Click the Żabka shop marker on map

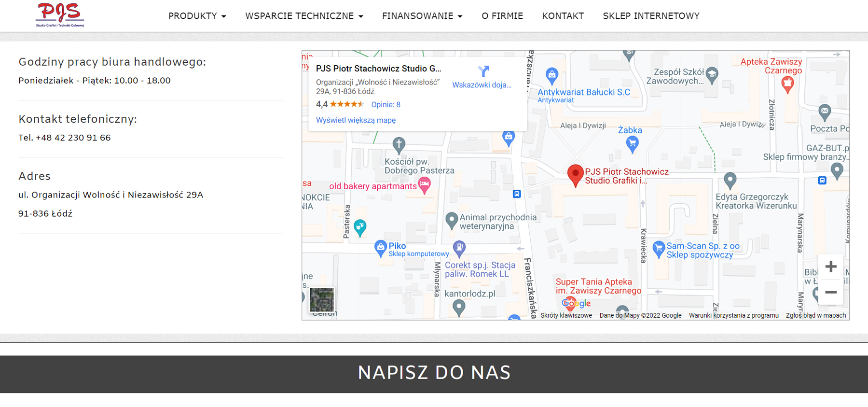pos(632,143)
